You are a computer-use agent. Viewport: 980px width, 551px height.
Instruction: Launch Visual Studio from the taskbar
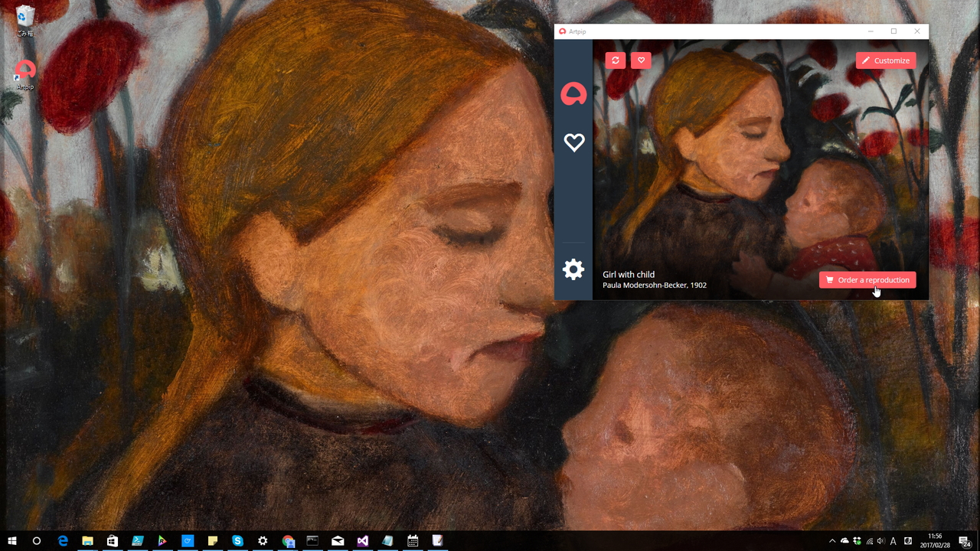point(362,541)
